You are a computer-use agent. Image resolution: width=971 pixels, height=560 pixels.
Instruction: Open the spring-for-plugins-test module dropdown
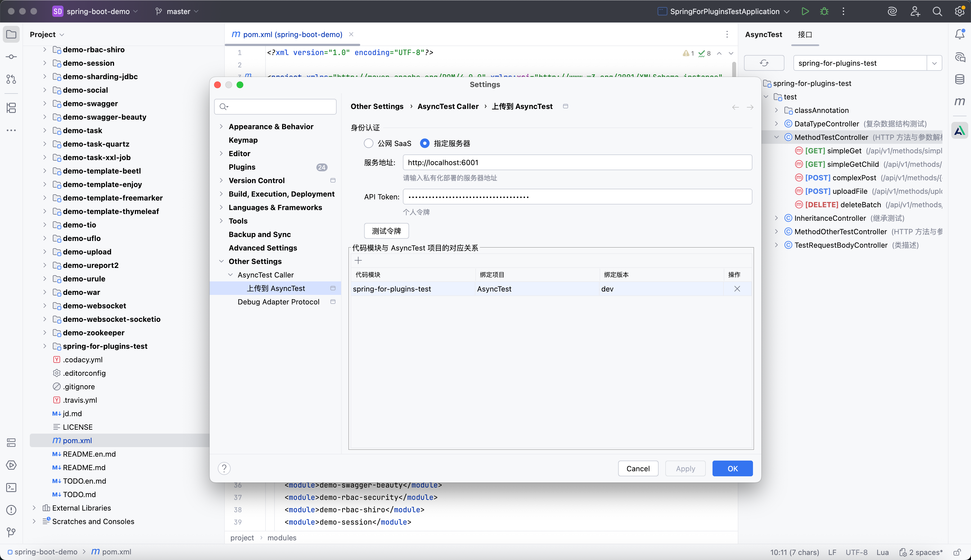pyautogui.click(x=934, y=63)
